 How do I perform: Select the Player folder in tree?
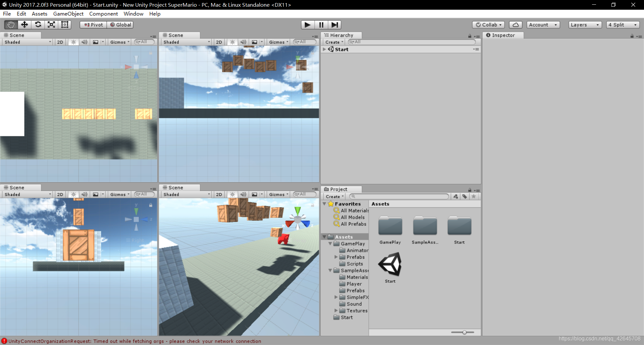coord(351,284)
